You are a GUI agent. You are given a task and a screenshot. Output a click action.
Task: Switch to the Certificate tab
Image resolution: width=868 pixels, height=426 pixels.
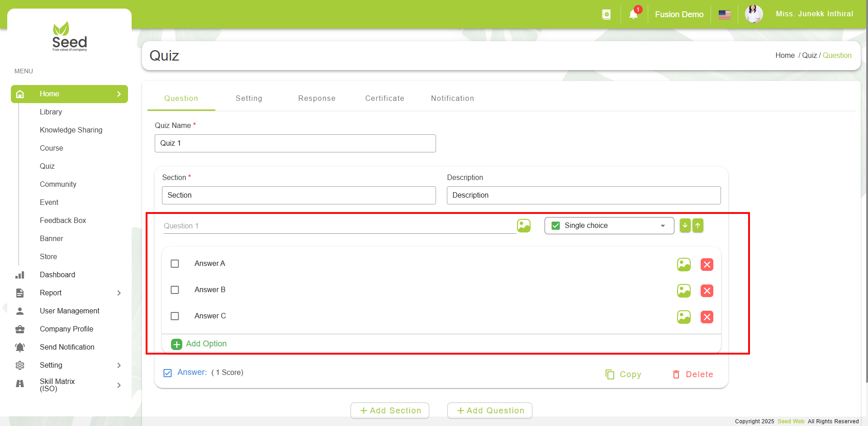coord(384,98)
